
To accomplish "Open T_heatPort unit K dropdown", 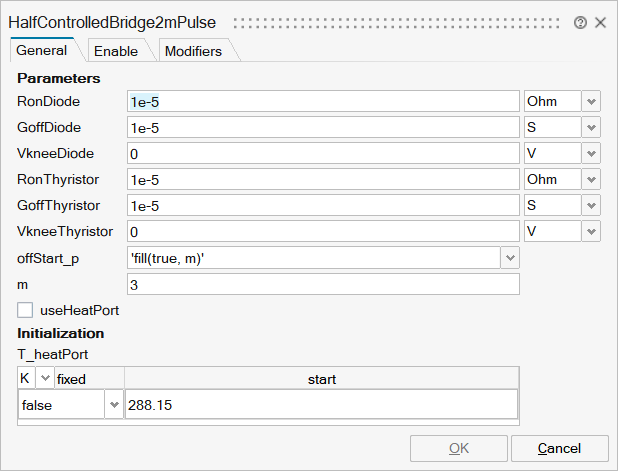I will [44, 379].
